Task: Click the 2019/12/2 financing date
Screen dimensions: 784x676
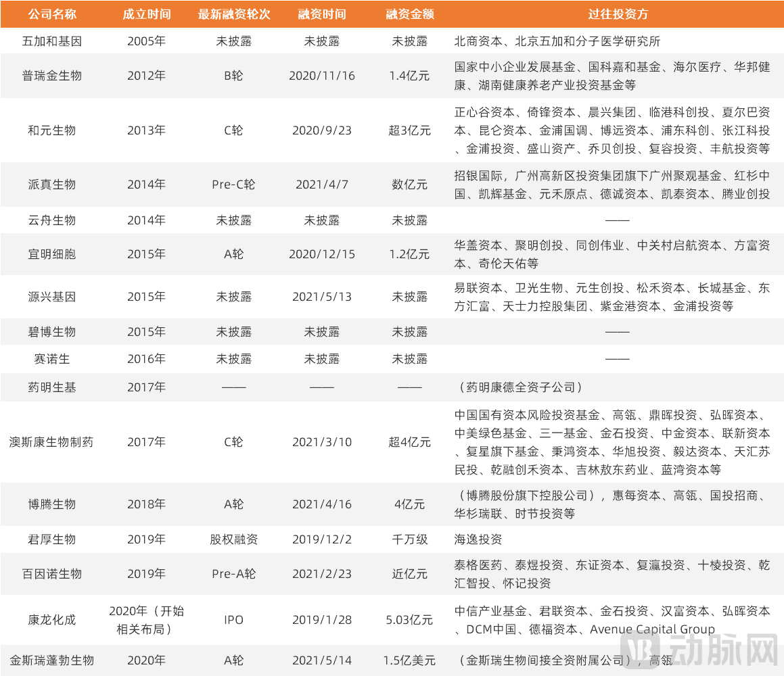Action: coord(322,539)
